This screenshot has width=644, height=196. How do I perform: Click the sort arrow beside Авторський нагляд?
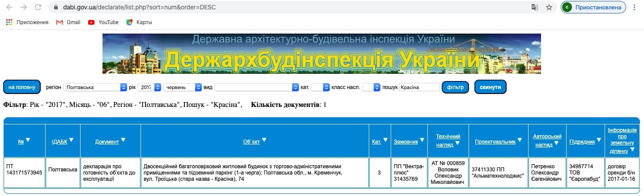pyautogui.click(x=556, y=144)
